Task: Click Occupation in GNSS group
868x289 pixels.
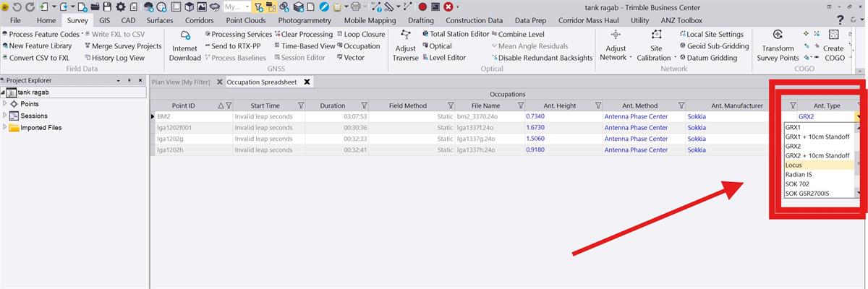Action: coord(359,46)
